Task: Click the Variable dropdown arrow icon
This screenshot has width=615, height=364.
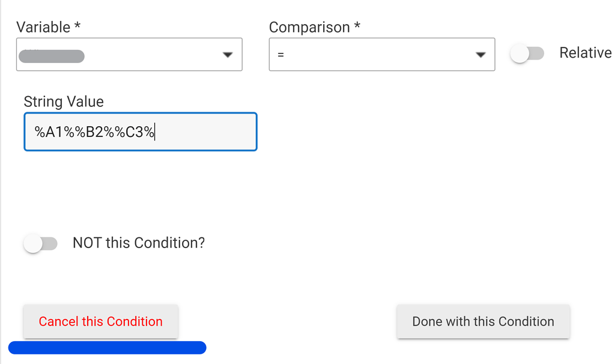Action: [x=228, y=55]
